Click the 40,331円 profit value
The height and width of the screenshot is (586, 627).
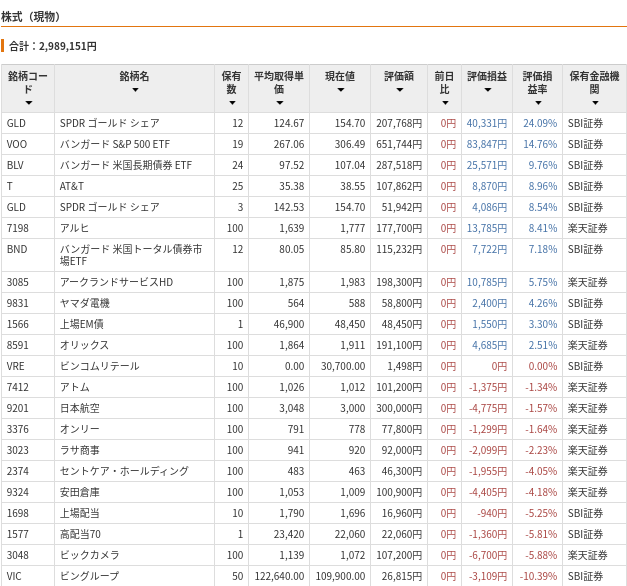(487, 123)
